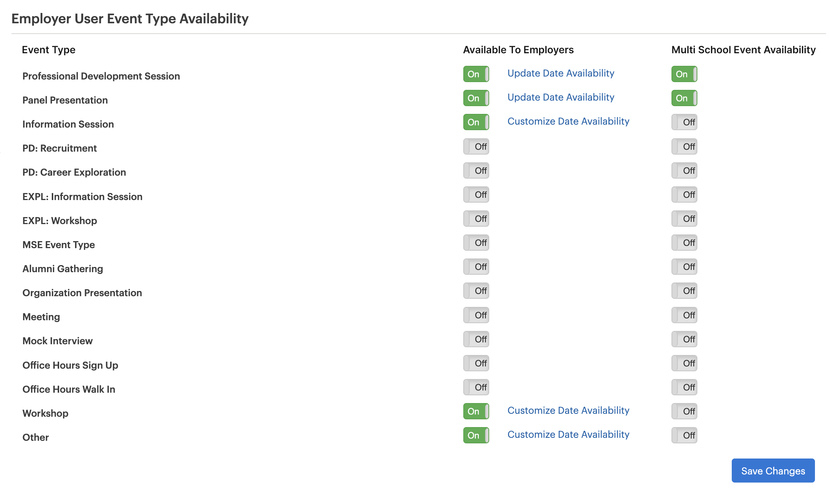829x504 pixels.
Task: Turn off Professional Development Session employer availability
Action: click(x=476, y=74)
